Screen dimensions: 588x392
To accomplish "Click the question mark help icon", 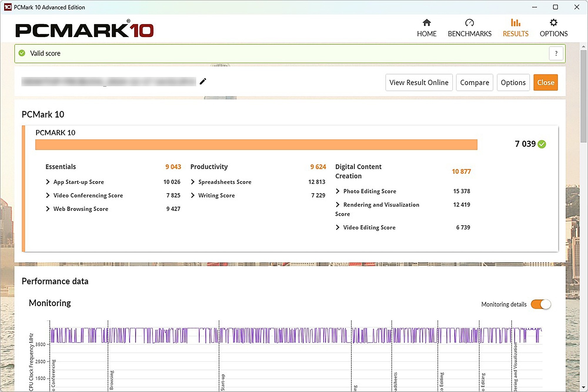I will pos(556,53).
